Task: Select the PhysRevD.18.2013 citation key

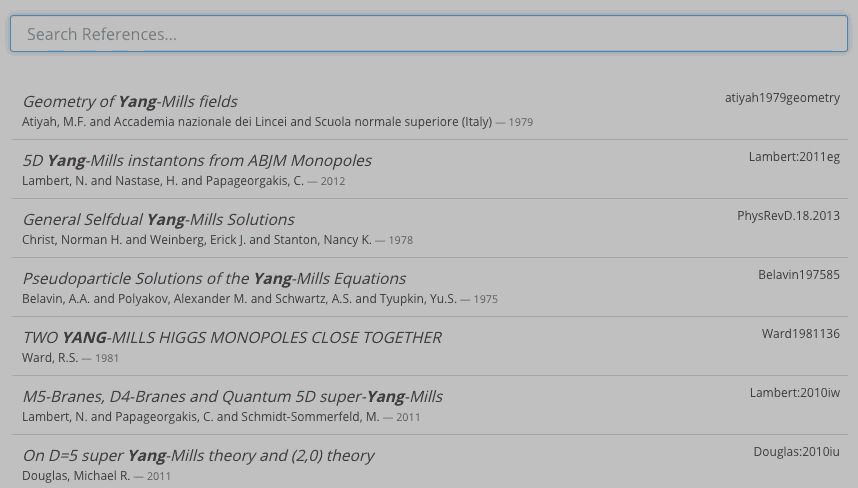Action: pyautogui.click(x=788, y=216)
